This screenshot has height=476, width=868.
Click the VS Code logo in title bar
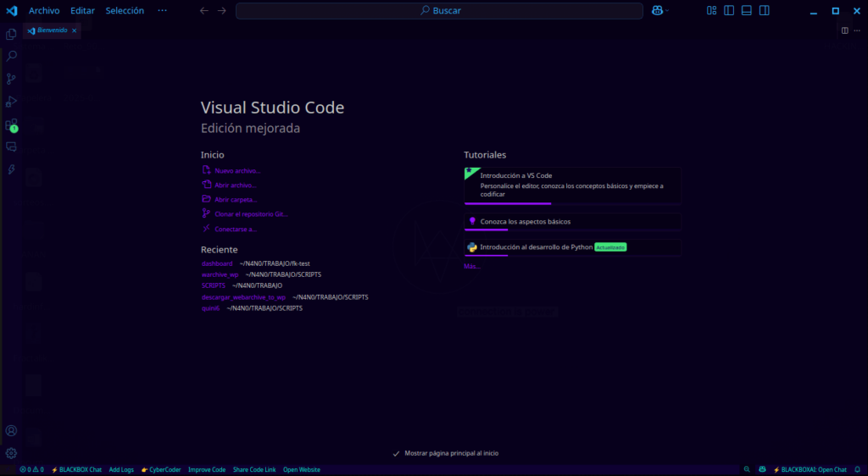click(12, 10)
